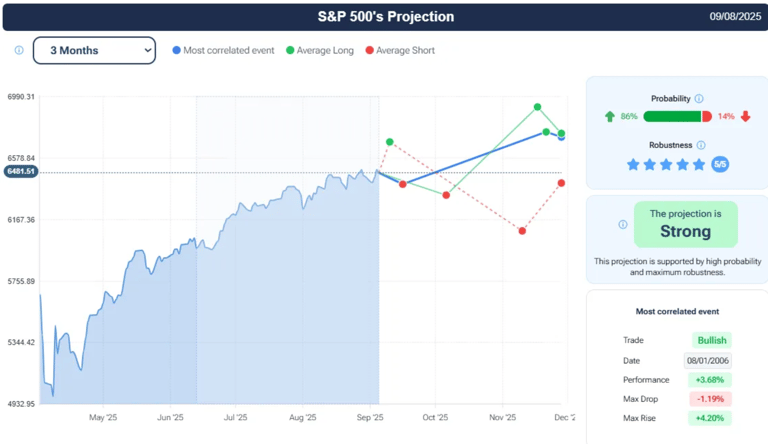Open the 3 Months timeframe dropdown

94,50
